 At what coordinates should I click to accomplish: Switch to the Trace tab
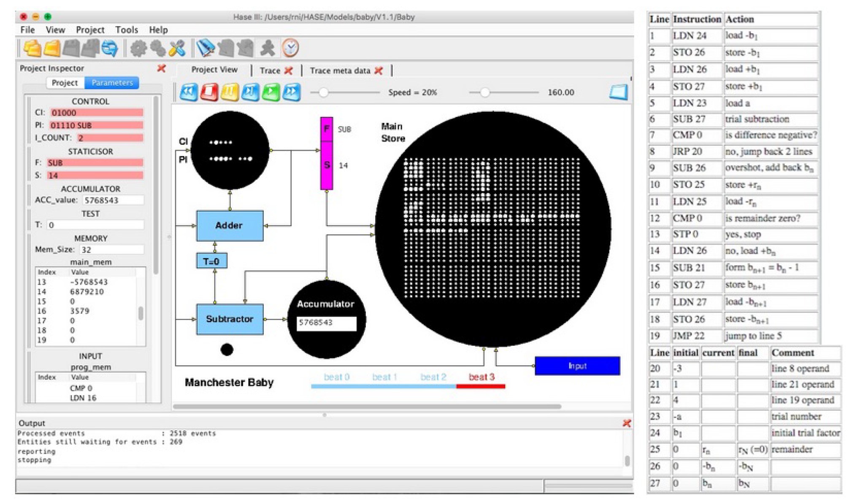(x=270, y=70)
